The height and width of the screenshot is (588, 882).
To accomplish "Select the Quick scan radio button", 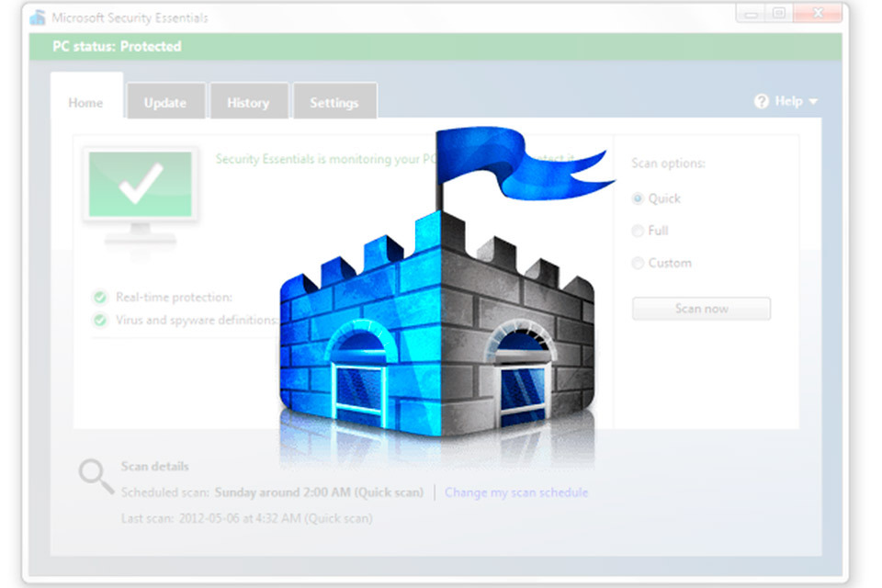I will (x=638, y=198).
